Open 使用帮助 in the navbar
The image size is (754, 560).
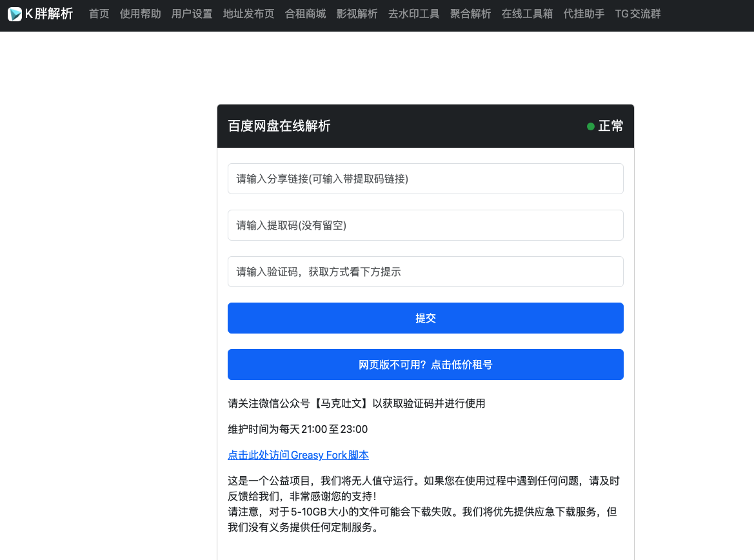[x=141, y=14]
